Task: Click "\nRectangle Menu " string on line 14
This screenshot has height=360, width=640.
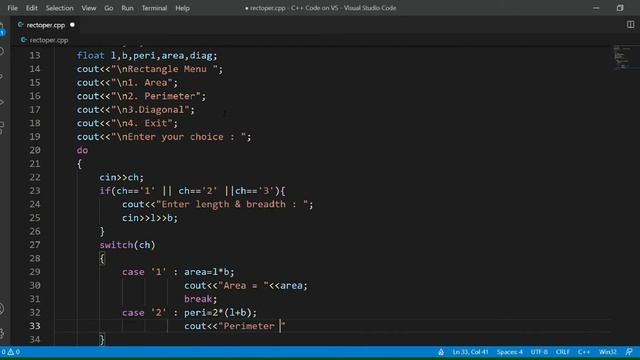Action: pos(164,69)
